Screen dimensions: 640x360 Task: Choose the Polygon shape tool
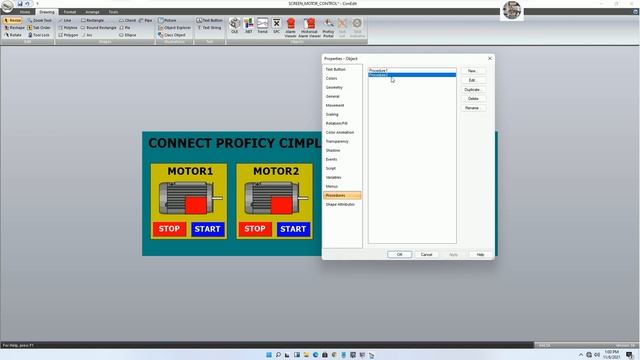point(68,35)
